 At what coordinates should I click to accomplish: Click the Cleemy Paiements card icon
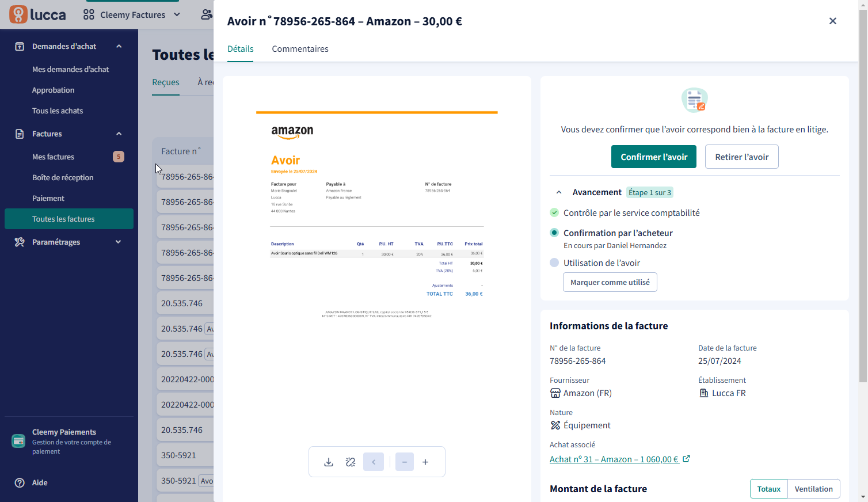(18, 441)
